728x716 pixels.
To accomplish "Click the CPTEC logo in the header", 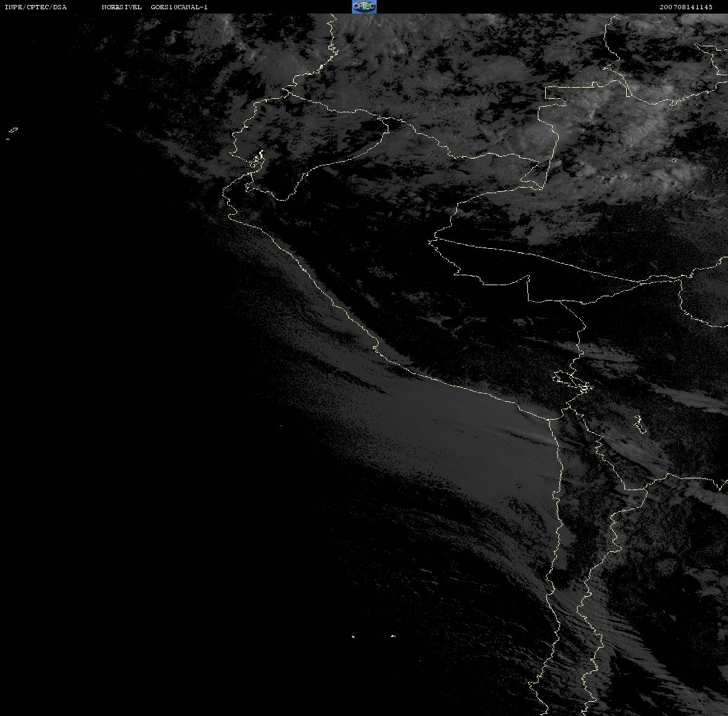I will coord(364,7).
